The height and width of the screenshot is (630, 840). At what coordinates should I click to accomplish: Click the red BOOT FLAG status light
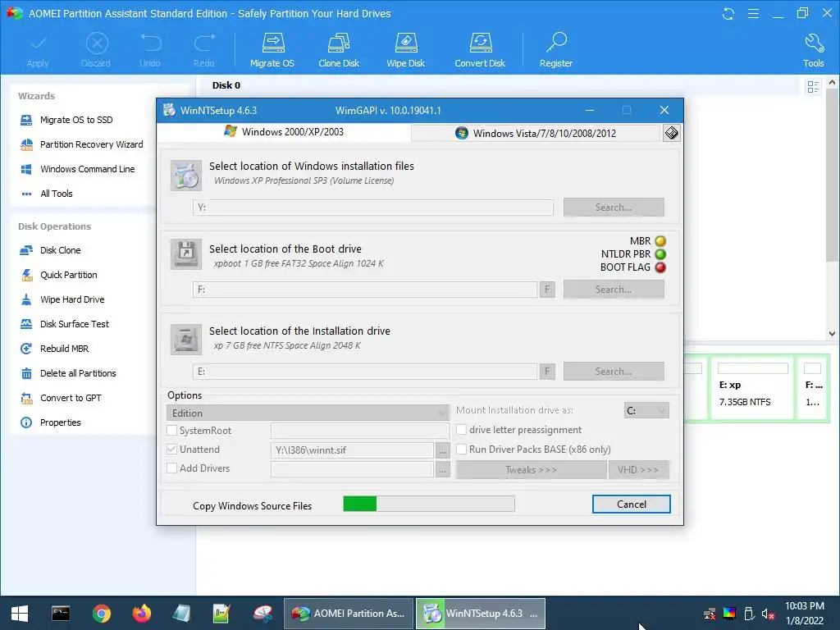tap(660, 267)
